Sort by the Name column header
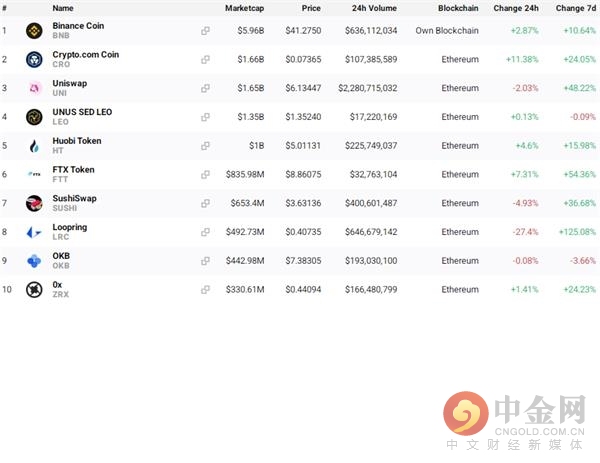The height and width of the screenshot is (463, 600). pos(63,8)
